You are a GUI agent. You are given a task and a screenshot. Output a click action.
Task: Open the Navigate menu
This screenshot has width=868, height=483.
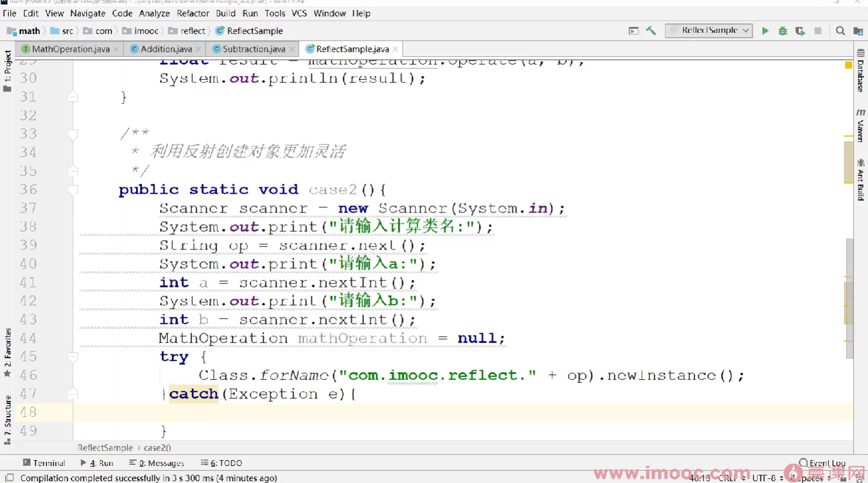tap(88, 13)
